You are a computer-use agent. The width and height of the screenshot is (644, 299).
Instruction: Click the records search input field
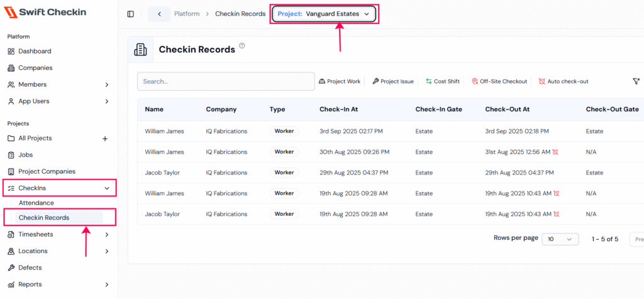tap(226, 81)
